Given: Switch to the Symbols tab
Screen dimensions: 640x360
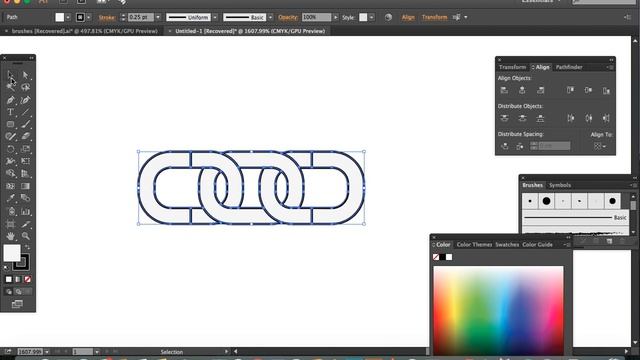Looking at the screenshot, I should point(560,185).
